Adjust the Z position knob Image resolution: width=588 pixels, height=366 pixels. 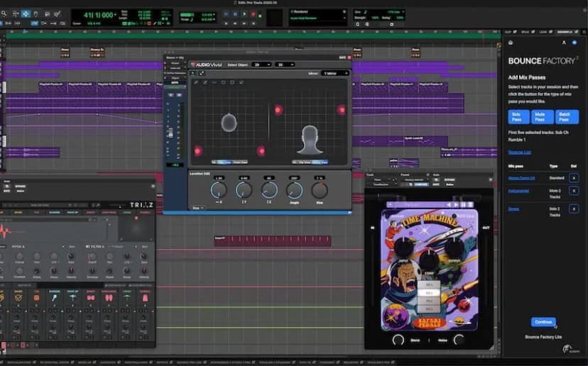pyautogui.click(x=269, y=190)
